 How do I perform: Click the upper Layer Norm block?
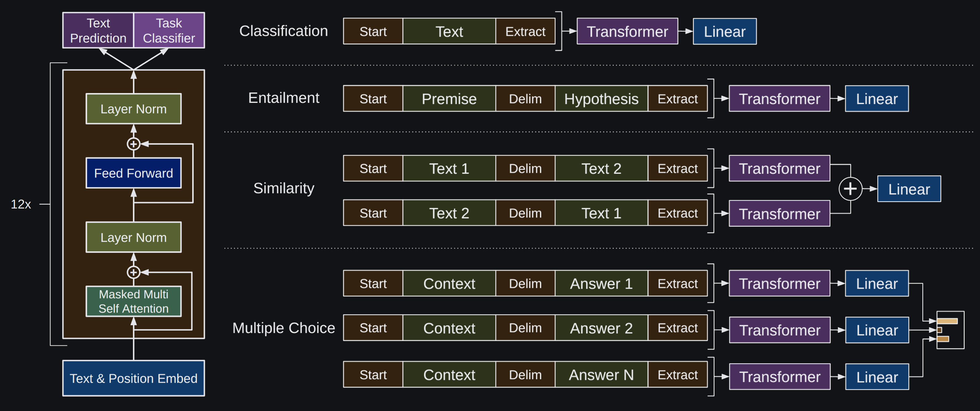click(134, 109)
